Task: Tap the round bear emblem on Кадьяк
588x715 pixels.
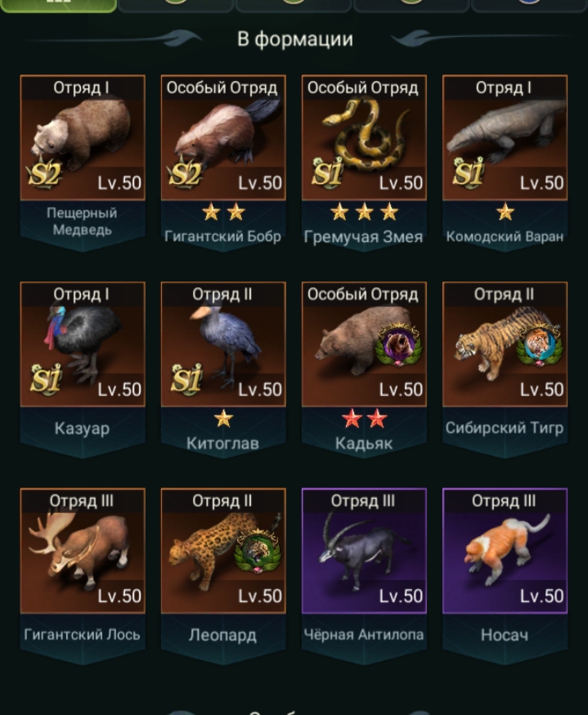Action: (x=398, y=344)
